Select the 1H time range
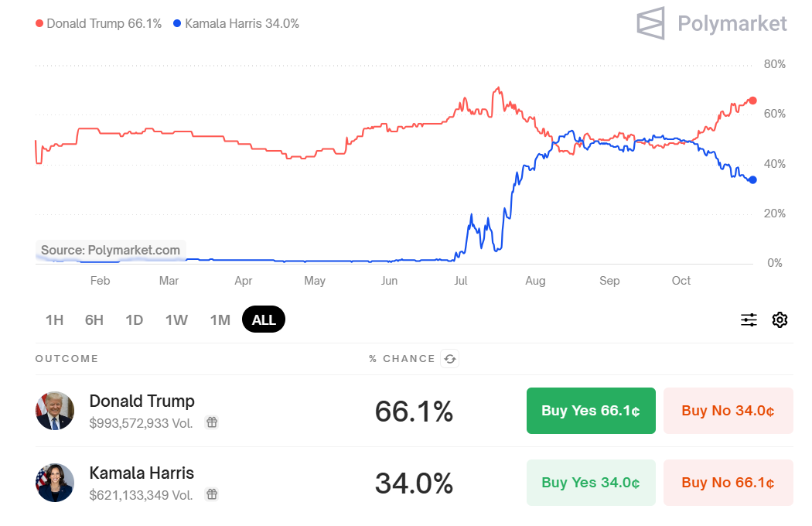Screen dimensions: 812x526 [x=54, y=319]
